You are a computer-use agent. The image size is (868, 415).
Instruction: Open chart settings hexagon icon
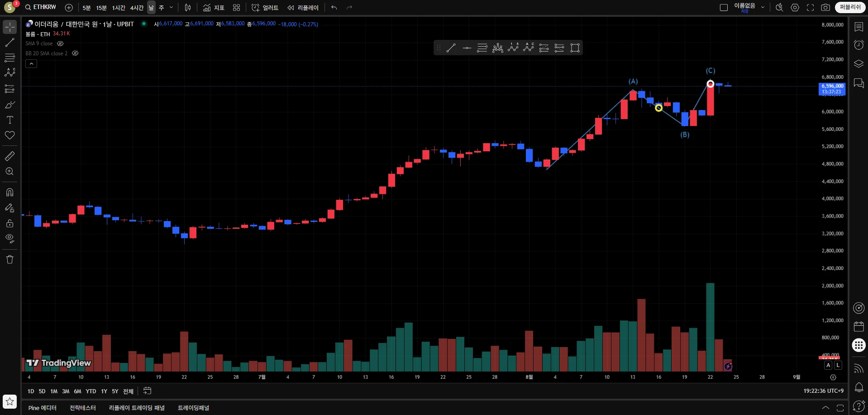795,8
